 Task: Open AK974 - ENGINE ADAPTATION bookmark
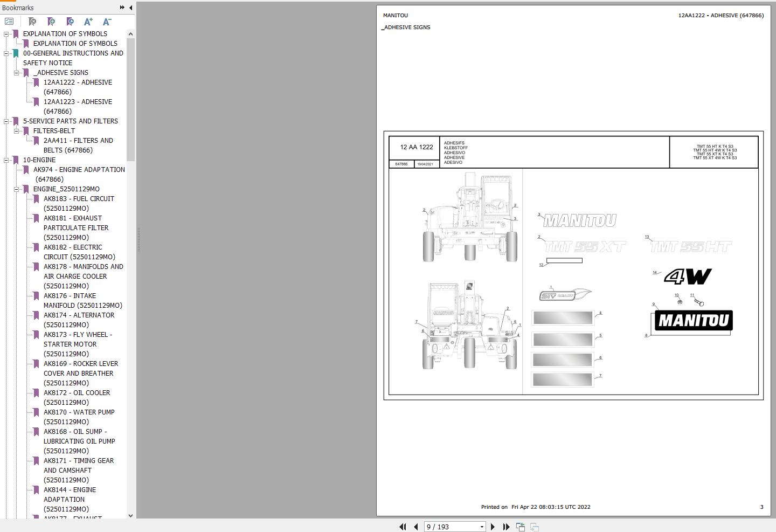(79, 175)
